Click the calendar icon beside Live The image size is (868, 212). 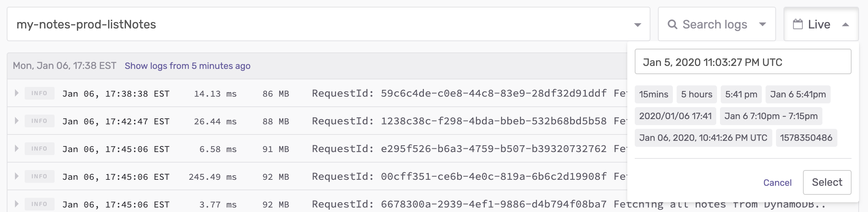[798, 24]
